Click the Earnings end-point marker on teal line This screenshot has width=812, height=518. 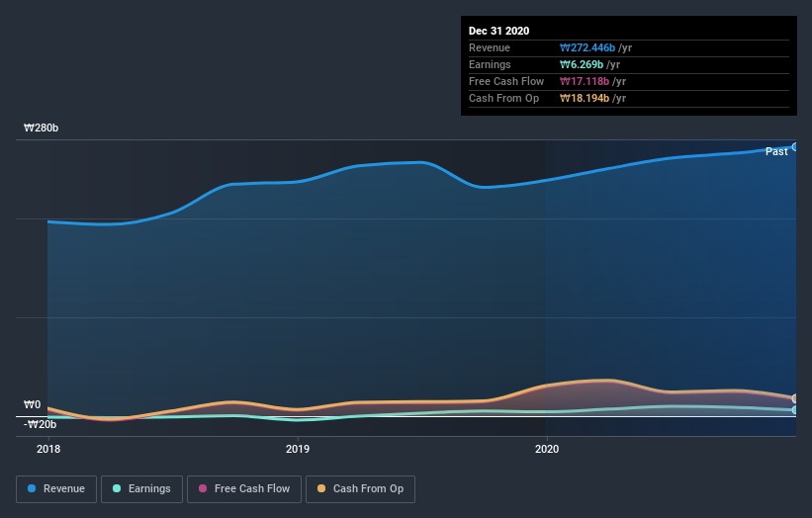[x=795, y=410]
